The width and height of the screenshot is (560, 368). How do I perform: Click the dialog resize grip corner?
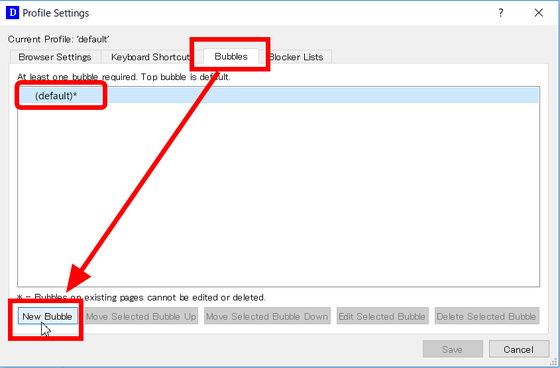(554, 362)
